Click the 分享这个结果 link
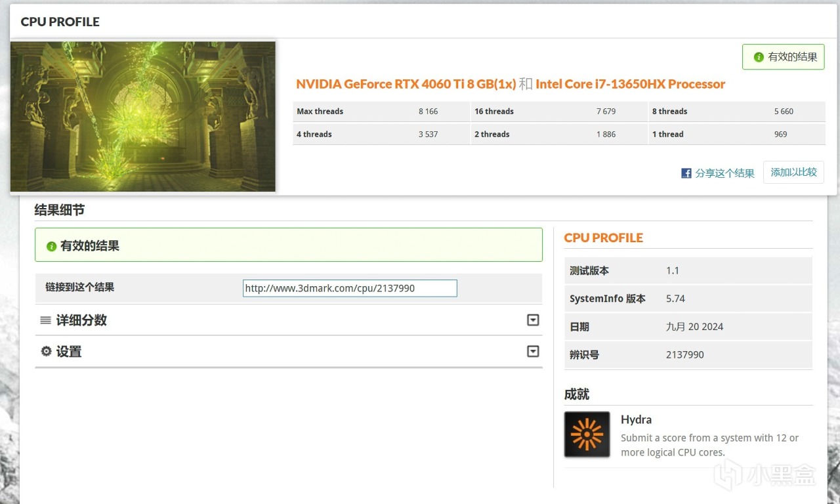Screen dimensions: 840x504 coord(724,173)
